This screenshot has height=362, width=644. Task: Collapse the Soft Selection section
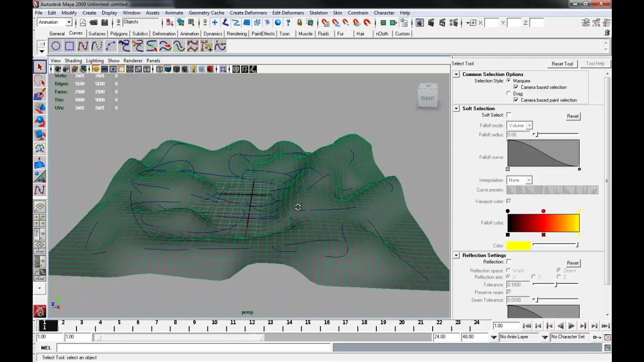point(456,109)
